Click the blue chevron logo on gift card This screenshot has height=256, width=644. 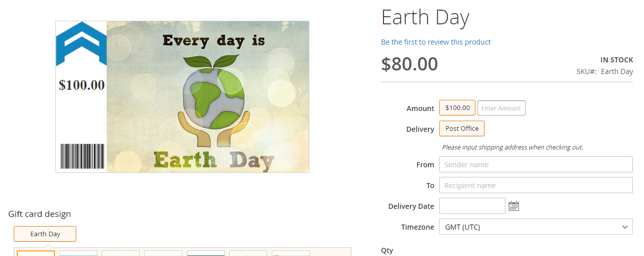click(x=81, y=44)
